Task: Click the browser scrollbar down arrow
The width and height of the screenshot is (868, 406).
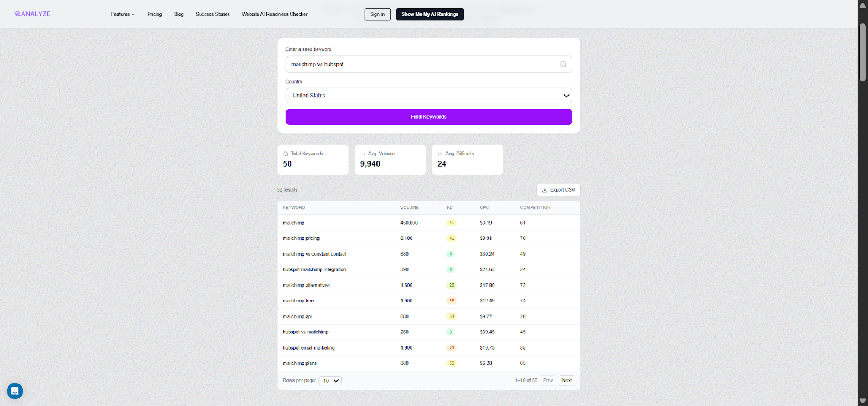Action: 863,401
